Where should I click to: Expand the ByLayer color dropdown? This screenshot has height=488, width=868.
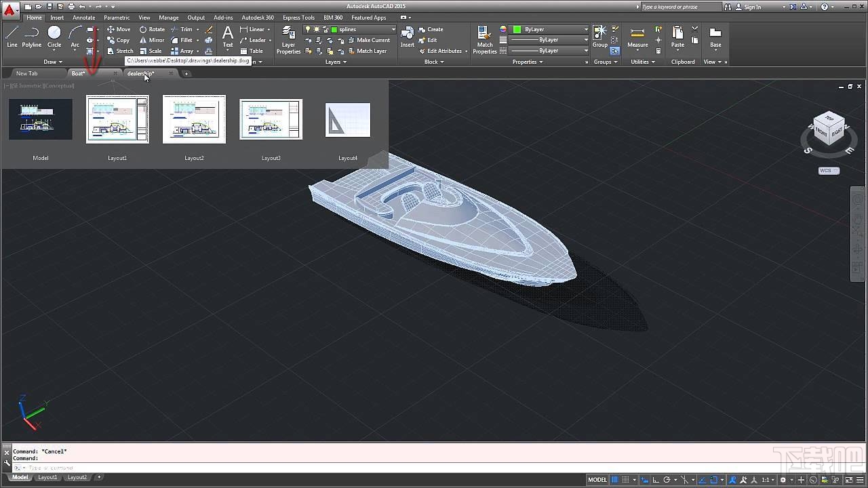[586, 29]
